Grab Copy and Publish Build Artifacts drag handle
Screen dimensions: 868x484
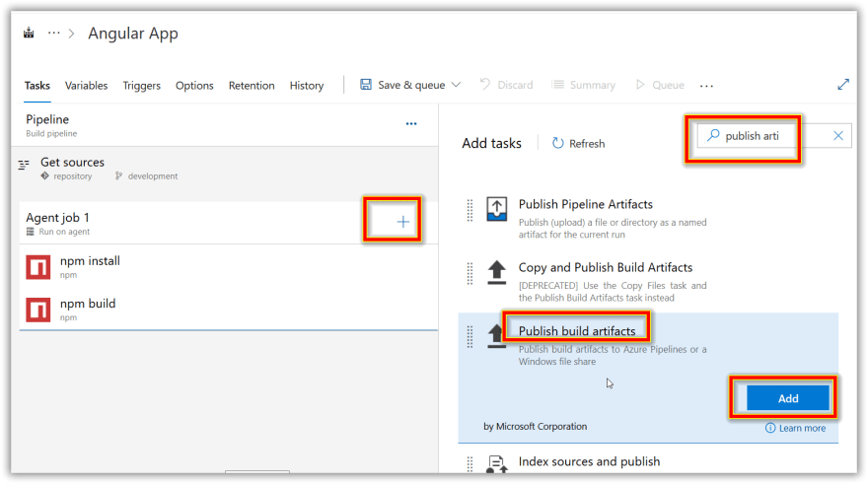[470, 273]
